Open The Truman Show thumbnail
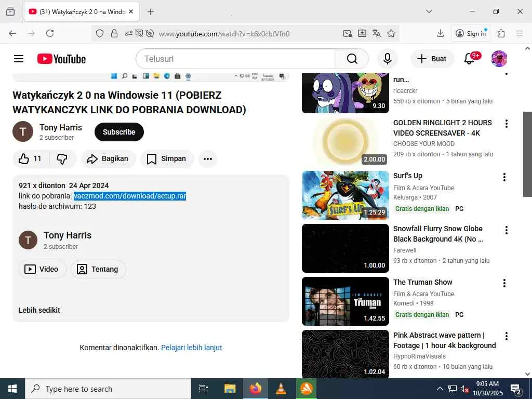This screenshot has width=532, height=399. [345, 301]
